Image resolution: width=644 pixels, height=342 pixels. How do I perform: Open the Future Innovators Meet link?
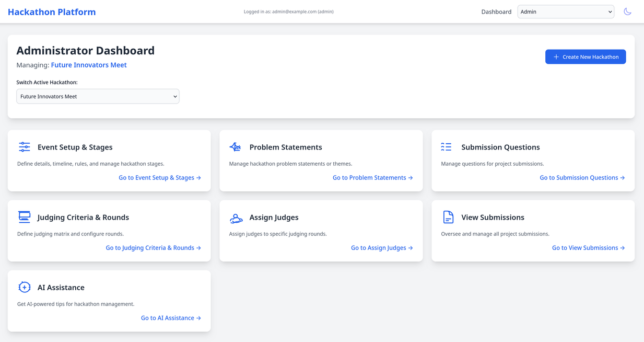[x=89, y=64]
